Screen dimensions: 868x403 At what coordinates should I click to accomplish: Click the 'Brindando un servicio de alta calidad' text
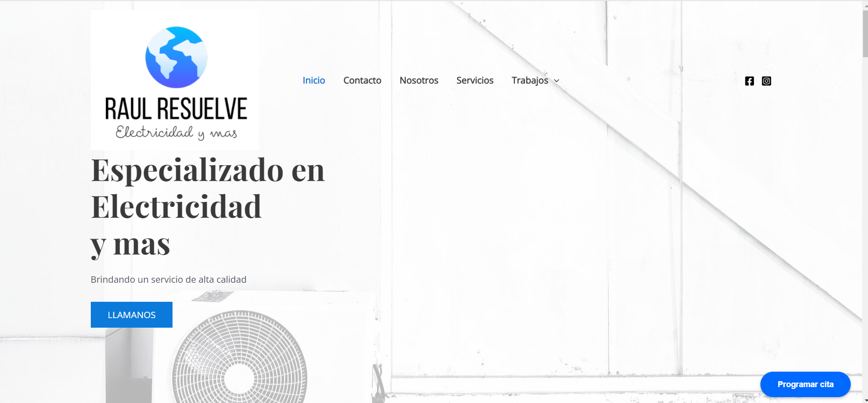(x=168, y=280)
